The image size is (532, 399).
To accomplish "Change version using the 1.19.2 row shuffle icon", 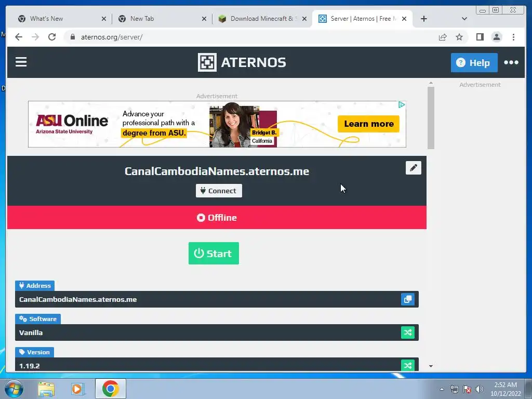I will click(x=407, y=365).
